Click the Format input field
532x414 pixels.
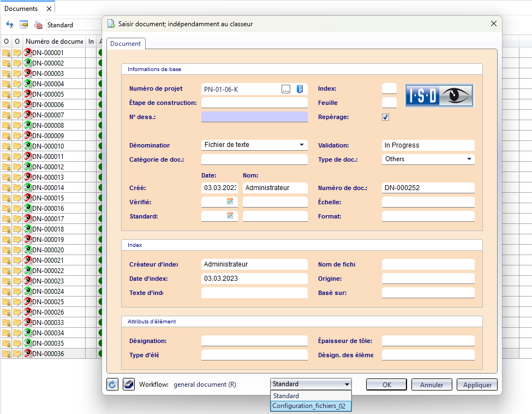pyautogui.click(x=428, y=216)
